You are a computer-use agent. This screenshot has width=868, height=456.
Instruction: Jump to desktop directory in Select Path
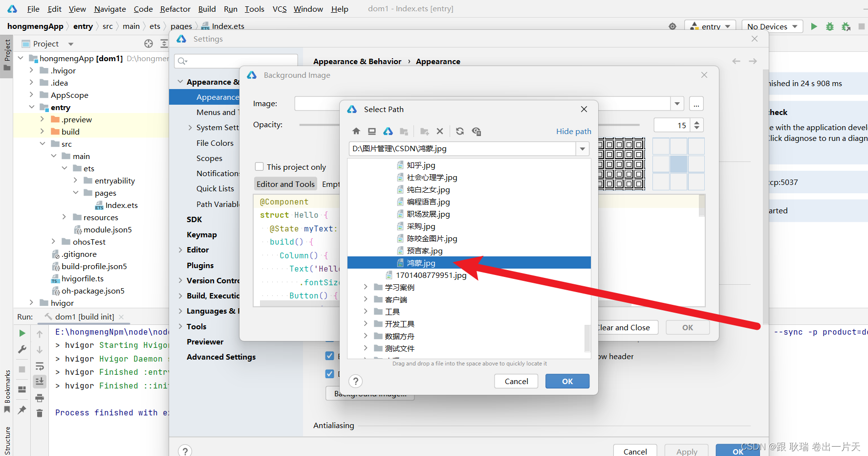coord(372,131)
